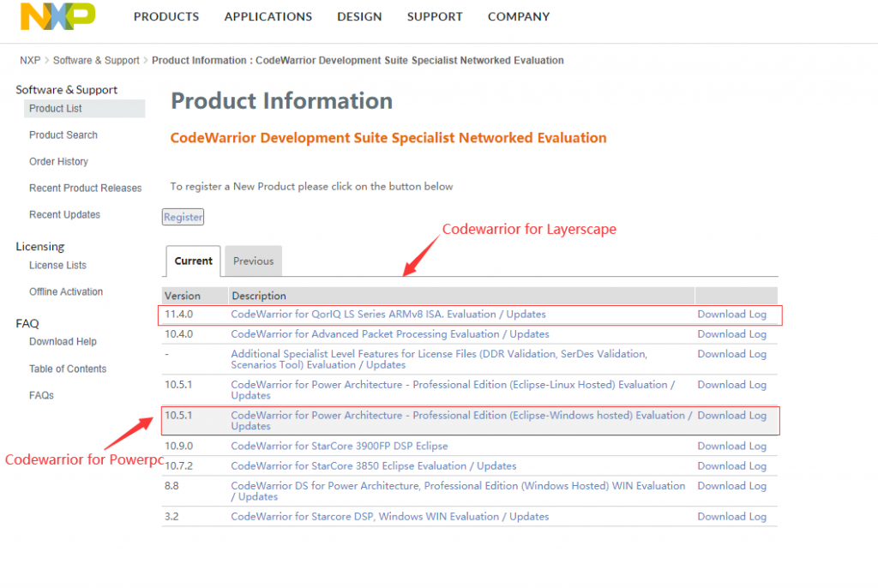Open Product Search in sidebar
Image resolution: width=878 pixels, height=588 pixels.
coord(63,135)
